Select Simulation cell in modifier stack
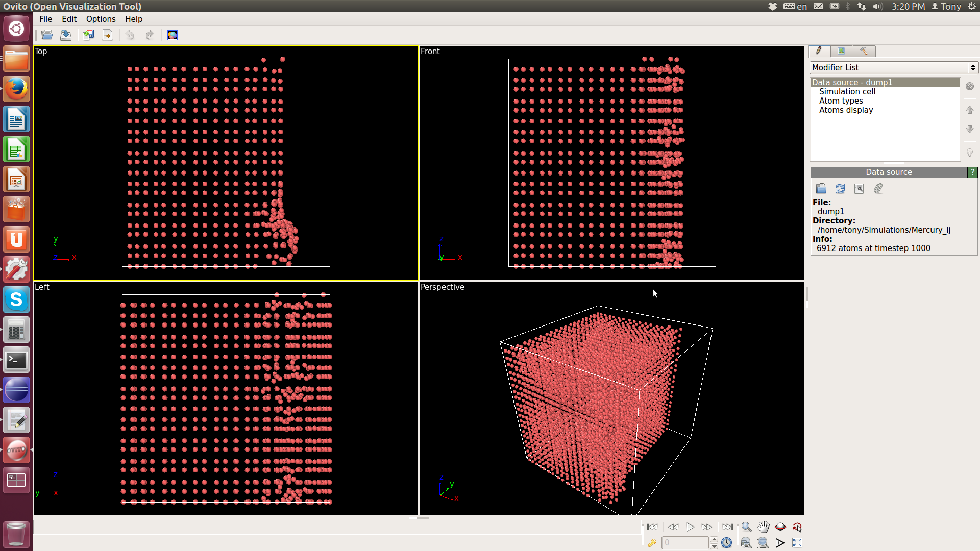The height and width of the screenshot is (551, 980). pyautogui.click(x=847, y=91)
